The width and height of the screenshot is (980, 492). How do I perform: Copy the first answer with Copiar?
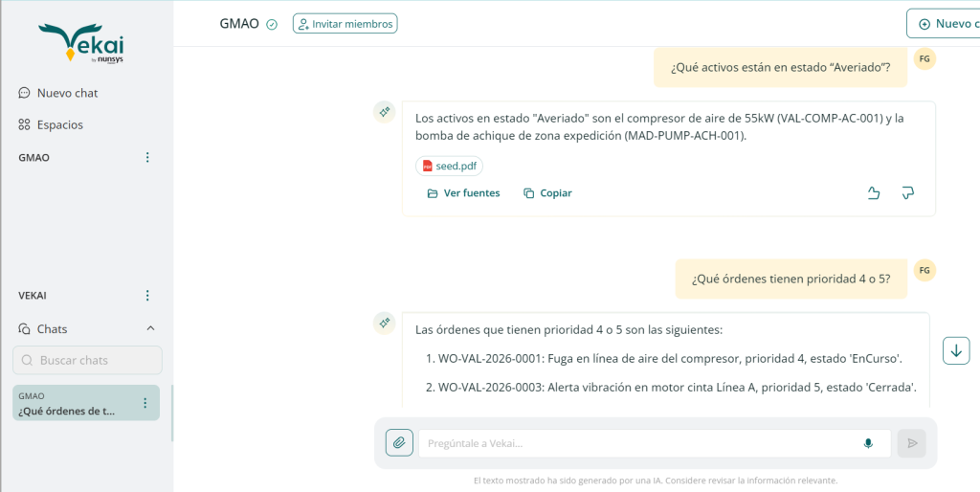(547, 193)
